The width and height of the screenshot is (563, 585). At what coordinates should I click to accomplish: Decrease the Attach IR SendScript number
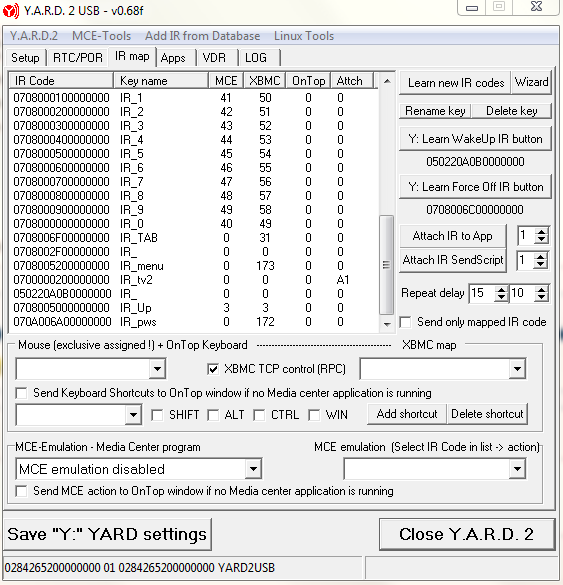point(541,264)
